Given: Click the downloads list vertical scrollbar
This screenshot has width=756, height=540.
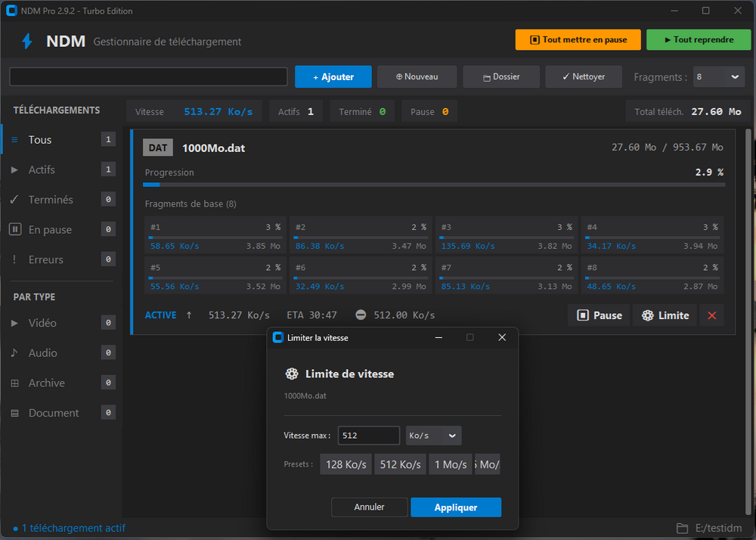Looking at the screenshot, I should pos(748,322).
